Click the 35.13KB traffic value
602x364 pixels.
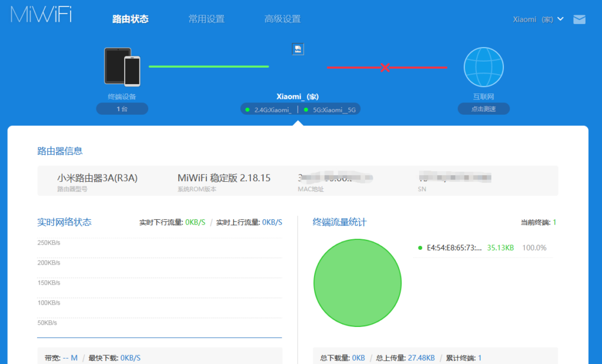(x=500, y=248)
